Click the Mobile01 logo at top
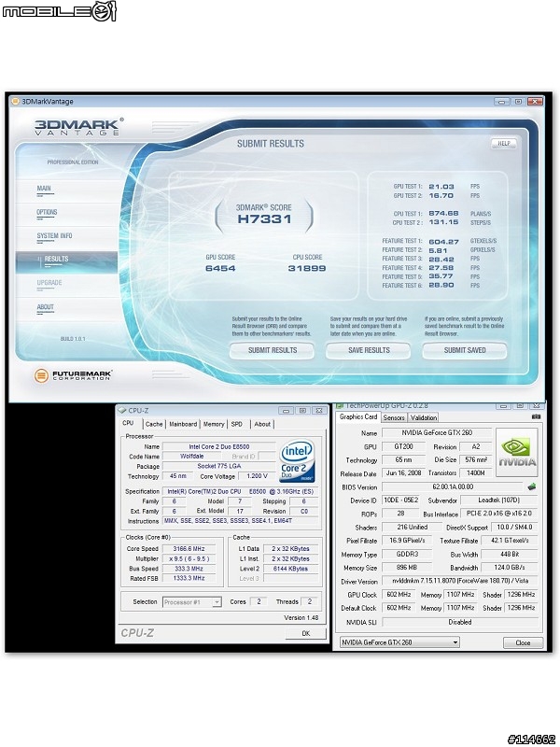This screenshot has height=747, width=560. tap(59, 11)
